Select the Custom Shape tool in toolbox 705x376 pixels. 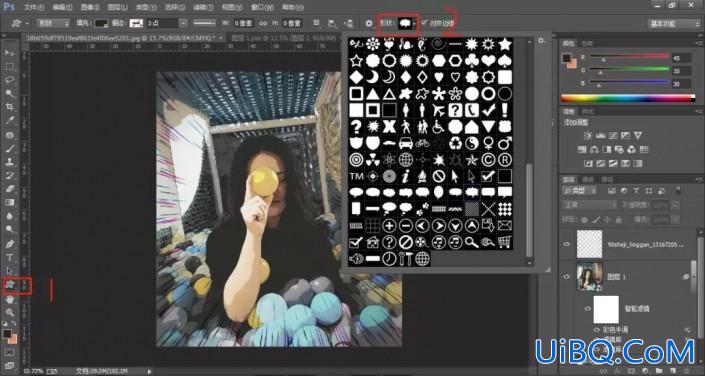pos(9,285)
